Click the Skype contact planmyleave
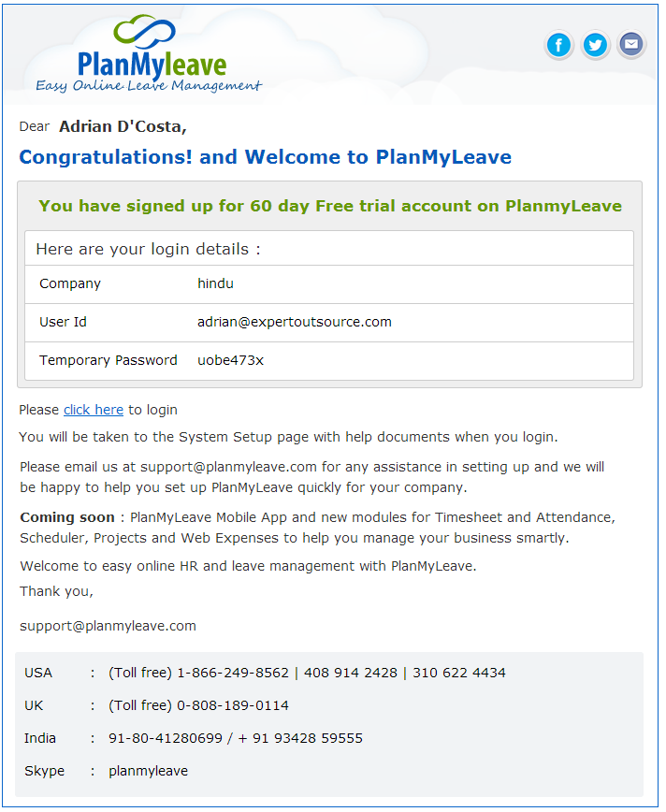666x812 pixels. [x=148, y=771]
